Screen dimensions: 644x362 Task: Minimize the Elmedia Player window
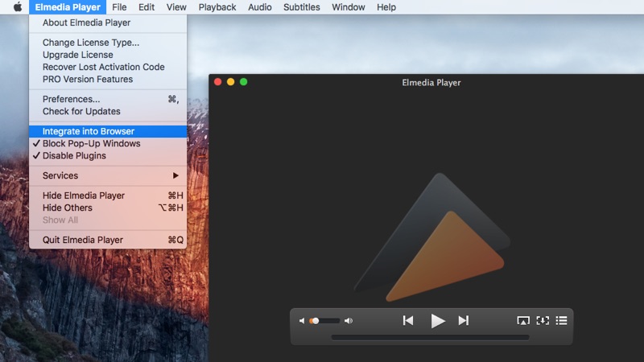coord(231,82)
